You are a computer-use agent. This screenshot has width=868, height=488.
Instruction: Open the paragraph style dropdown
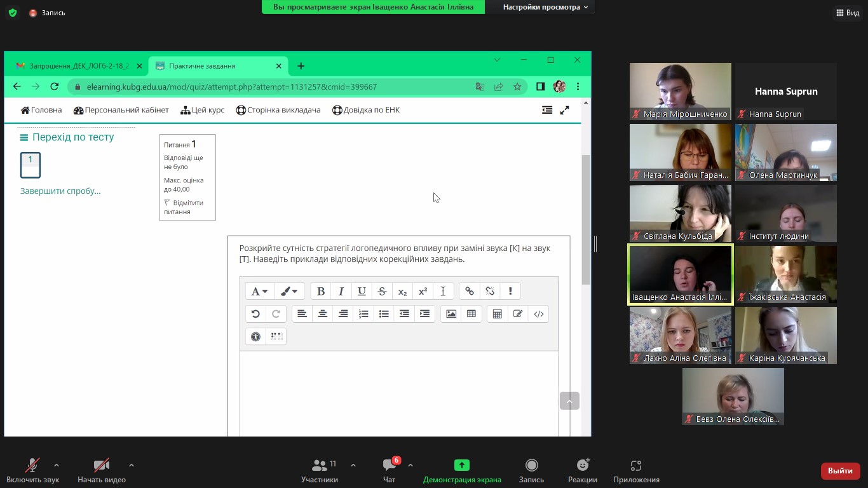coord(259,291)
